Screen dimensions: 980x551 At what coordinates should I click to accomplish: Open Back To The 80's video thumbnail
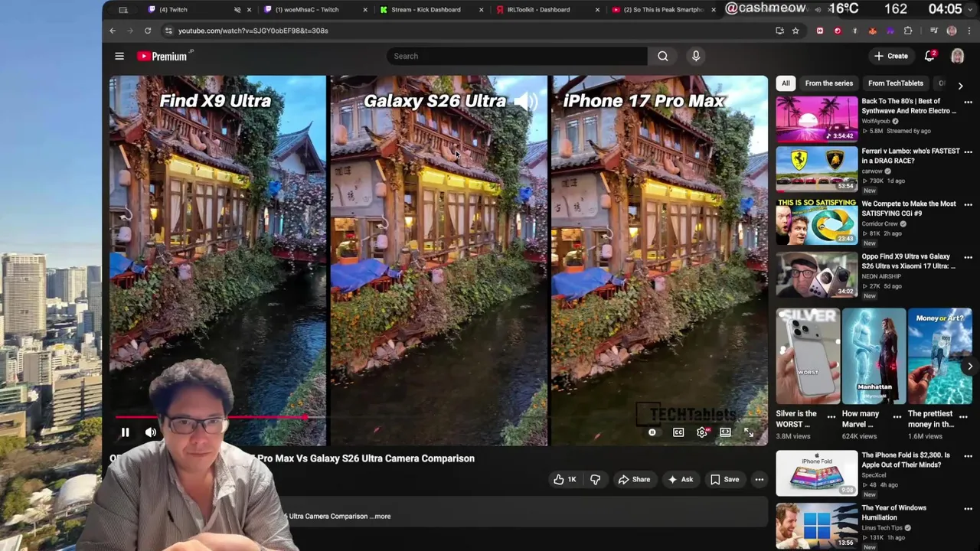click(x=817, y=119)
